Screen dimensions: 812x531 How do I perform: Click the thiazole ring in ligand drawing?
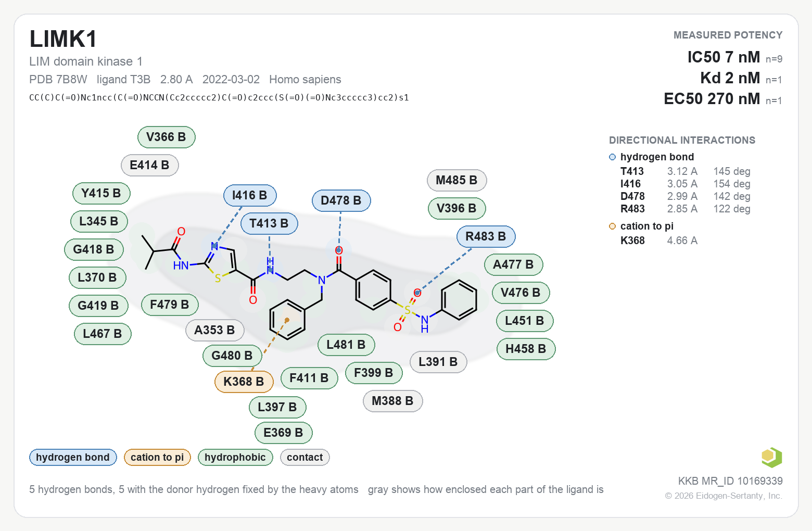[221, 263]
